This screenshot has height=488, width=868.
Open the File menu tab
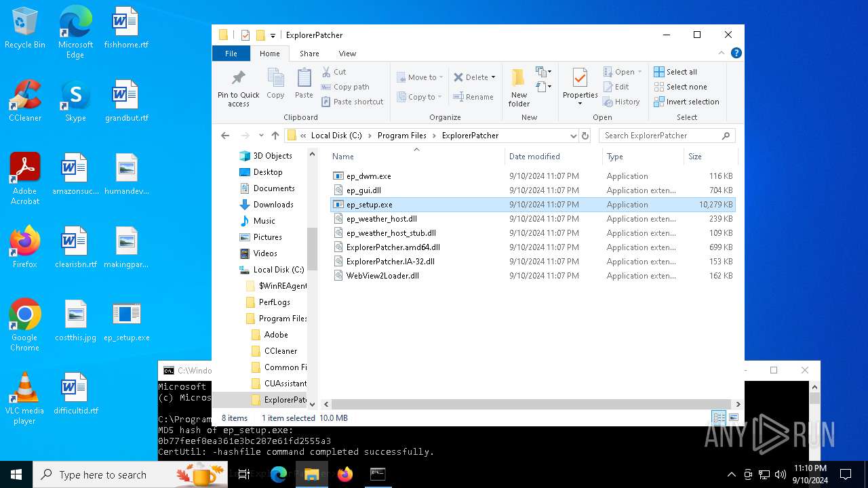coord(231,54)
